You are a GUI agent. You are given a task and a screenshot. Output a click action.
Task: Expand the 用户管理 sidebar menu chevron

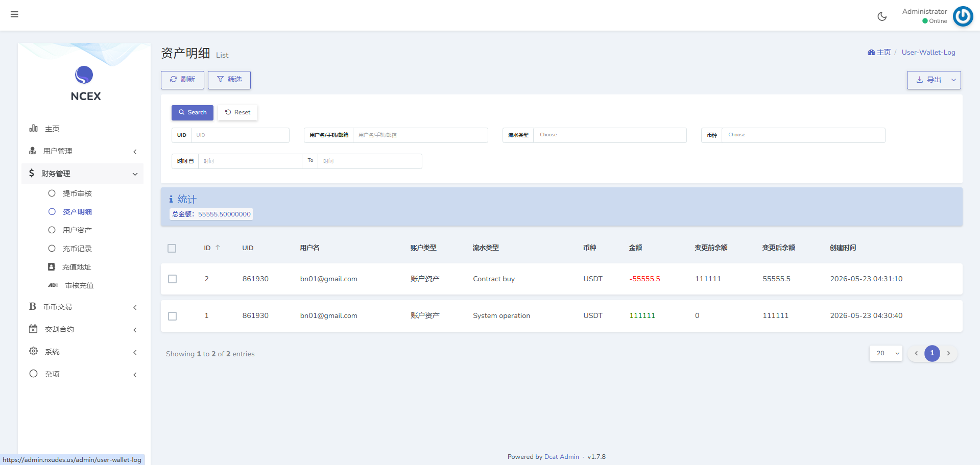pos(135,152)
